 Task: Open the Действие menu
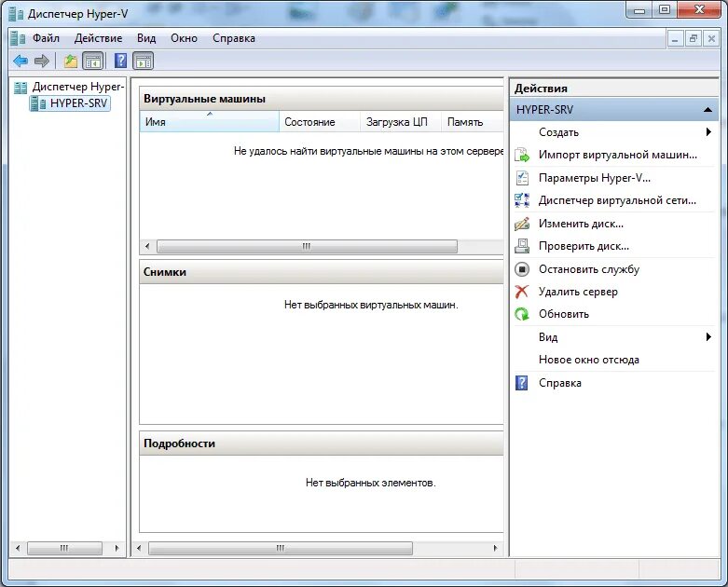[99, 38]
